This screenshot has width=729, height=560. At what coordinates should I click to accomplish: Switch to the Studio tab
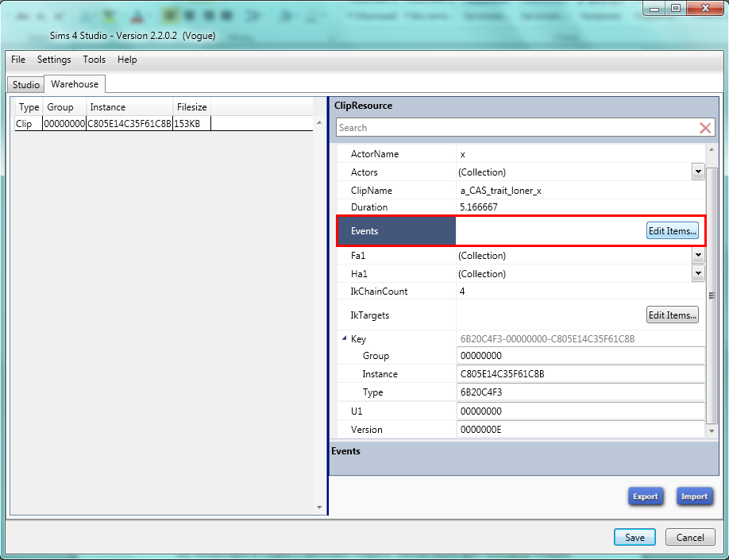[x=26, y=84]
